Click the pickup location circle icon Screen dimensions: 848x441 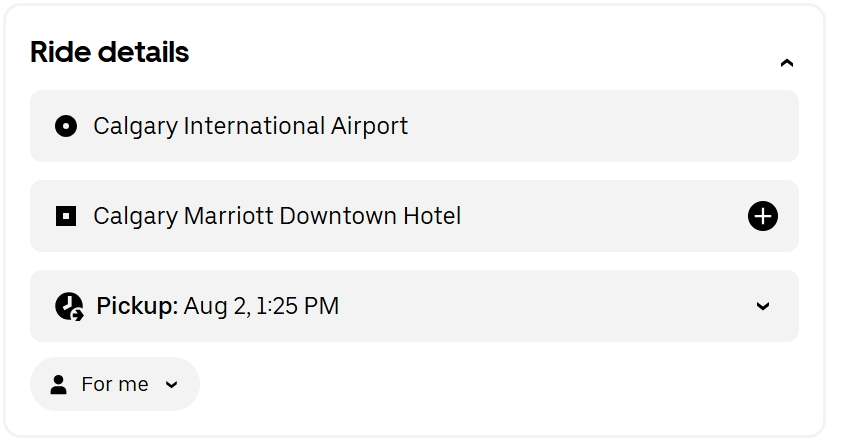[66, 126]
